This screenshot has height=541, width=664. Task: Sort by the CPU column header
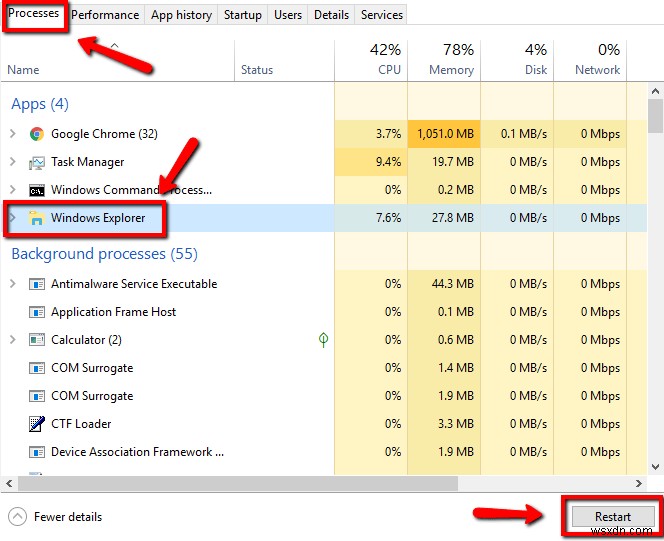(371, 60)
